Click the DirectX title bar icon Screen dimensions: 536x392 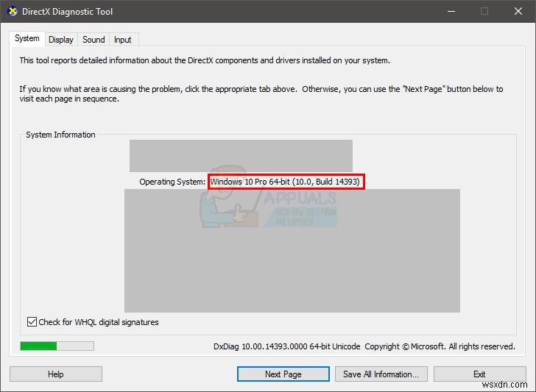(x=13, y=11)
